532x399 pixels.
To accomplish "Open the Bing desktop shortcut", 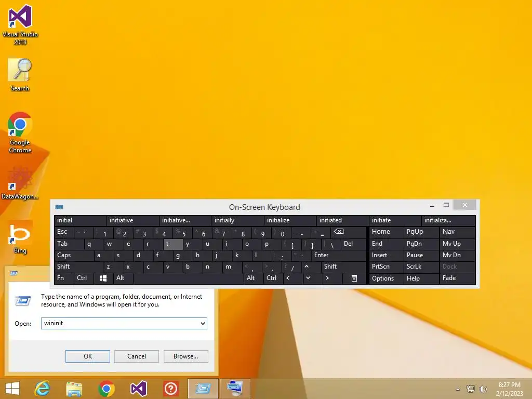I will coord(20,237).
